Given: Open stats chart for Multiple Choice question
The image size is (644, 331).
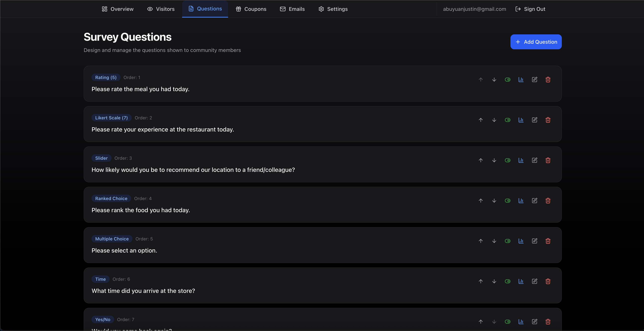Looking at the screenshot, I should [521, 241].
